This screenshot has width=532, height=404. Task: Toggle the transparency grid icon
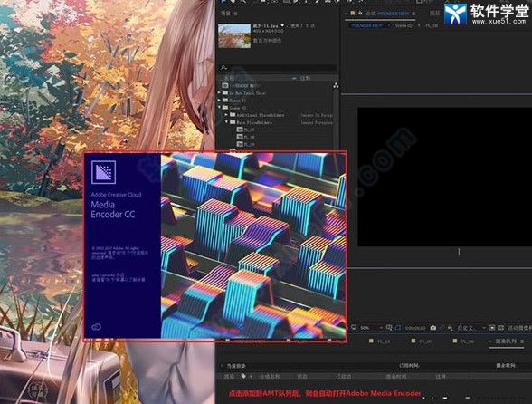pos(501,328)
